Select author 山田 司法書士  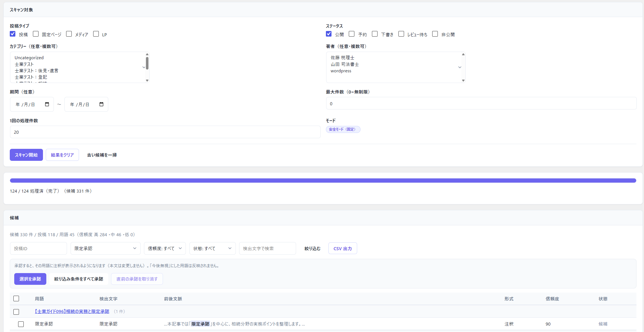(345, 64)
